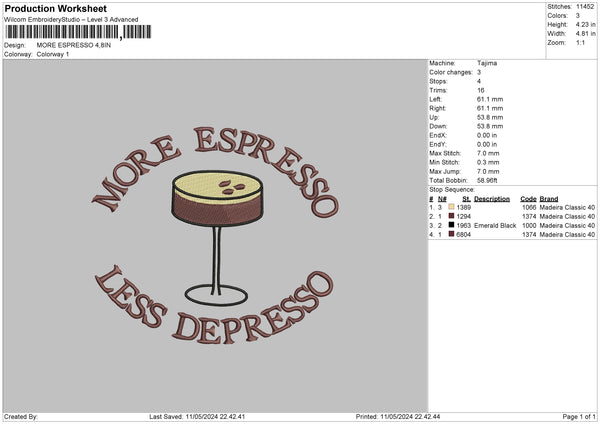The height and width of the screenshot is (424, 600).
Task: Click the Total Bobbin value '58.96ft'
Action: coord(487,180)
